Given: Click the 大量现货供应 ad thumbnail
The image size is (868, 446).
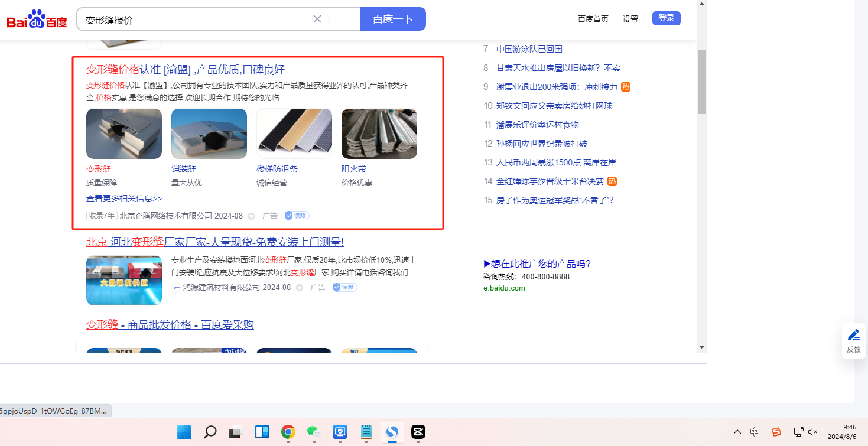Looking at the screenshot, I should (x=124, y=280).
